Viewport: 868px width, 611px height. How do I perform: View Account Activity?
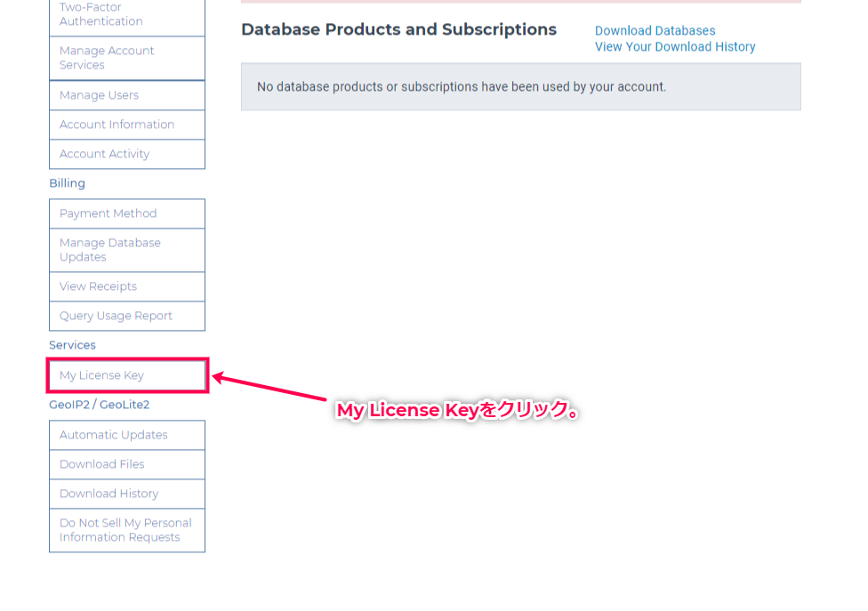[127, 154]
